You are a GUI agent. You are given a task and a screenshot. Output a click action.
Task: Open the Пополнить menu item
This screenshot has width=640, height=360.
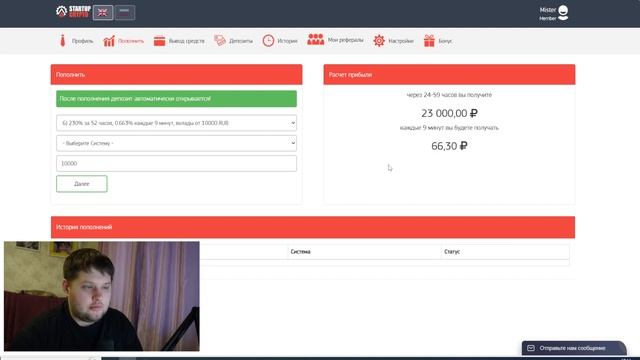[x=131, y=41]
